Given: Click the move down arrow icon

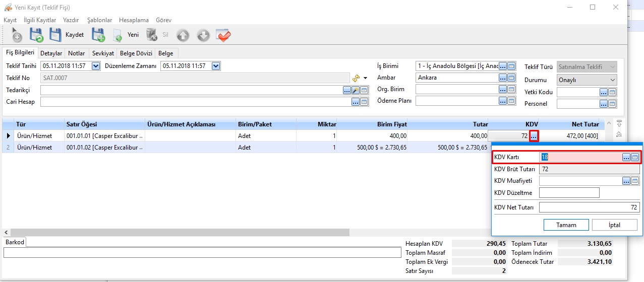Looking at the screenshot, I should [x=203, y=35].
